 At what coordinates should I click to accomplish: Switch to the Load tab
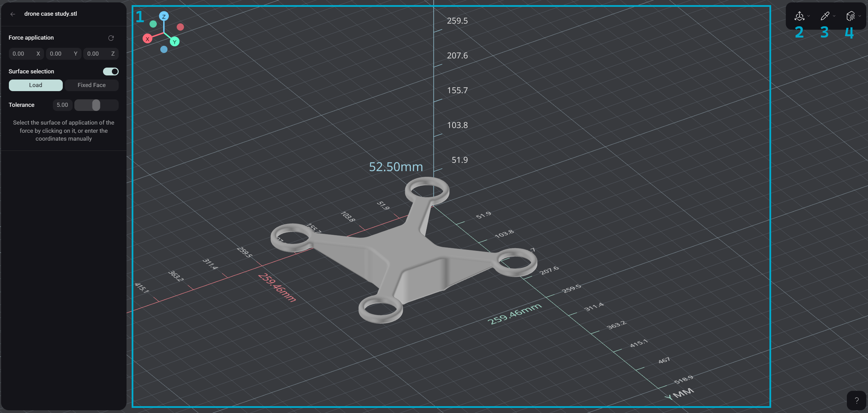click(36, 85)
